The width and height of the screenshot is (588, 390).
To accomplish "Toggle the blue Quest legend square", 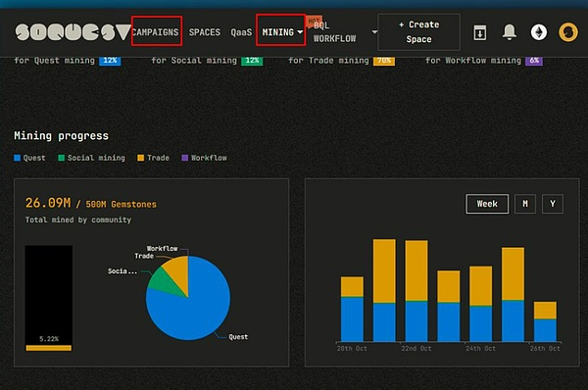I will [17, 158].
